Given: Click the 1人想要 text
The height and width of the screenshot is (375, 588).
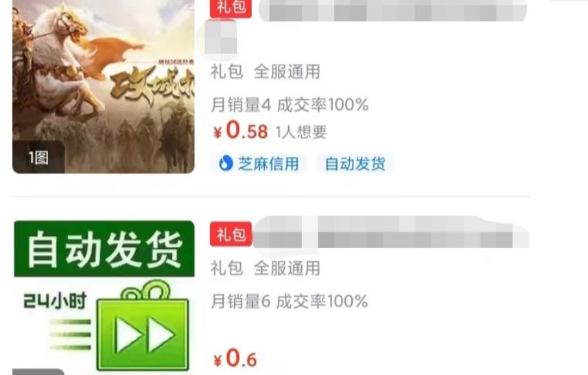Looking at the screenshot, I should pos(301,132).
